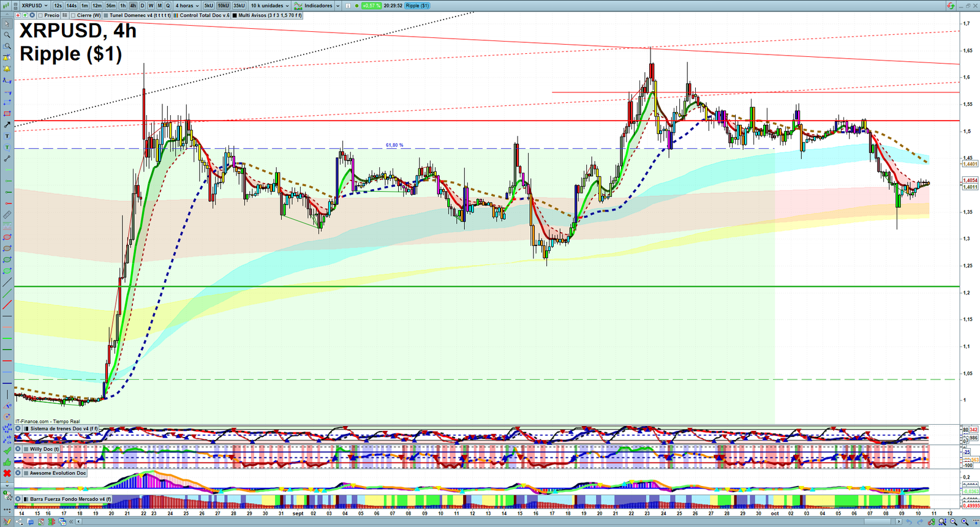Image resolution: width=980 pixels, height=527 pixels.
Task: Expand the left toolbar chevron
Action: click(7, 485)
